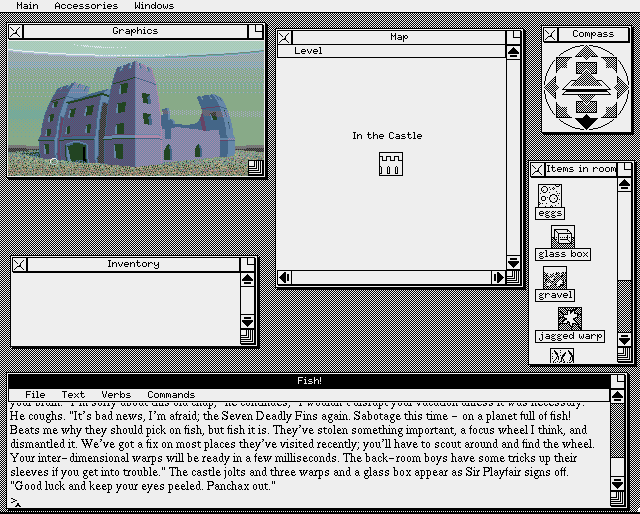Open the Commands menu
The height and width of the screenshot is (514, 640).
[170, 395]
